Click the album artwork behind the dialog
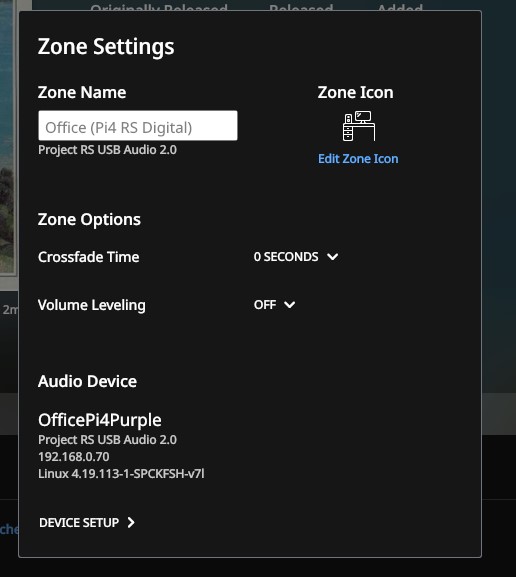The height and width of the screenshot is (577, 516). 8,140
